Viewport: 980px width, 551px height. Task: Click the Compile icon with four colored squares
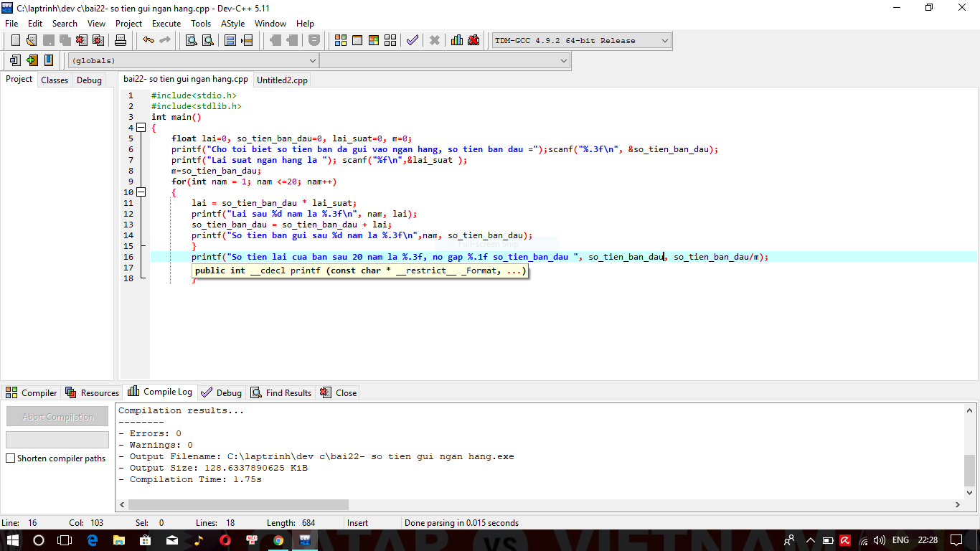341,40
